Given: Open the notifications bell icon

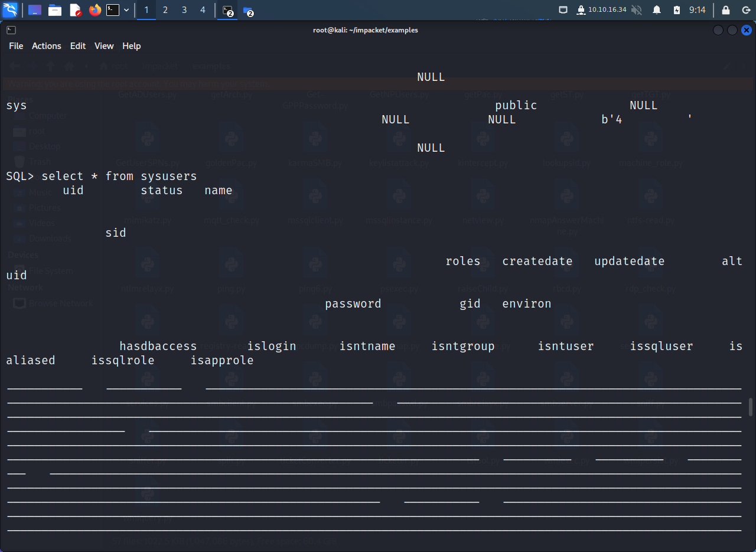Looking at the screenshot, I should point(657,10).
